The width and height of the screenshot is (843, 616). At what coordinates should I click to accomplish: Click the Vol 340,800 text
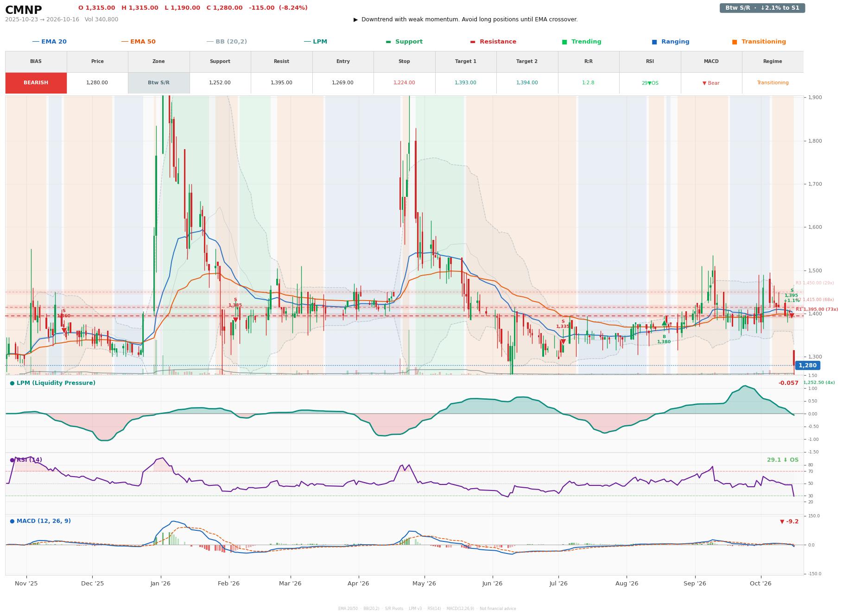tap(101, 19)
